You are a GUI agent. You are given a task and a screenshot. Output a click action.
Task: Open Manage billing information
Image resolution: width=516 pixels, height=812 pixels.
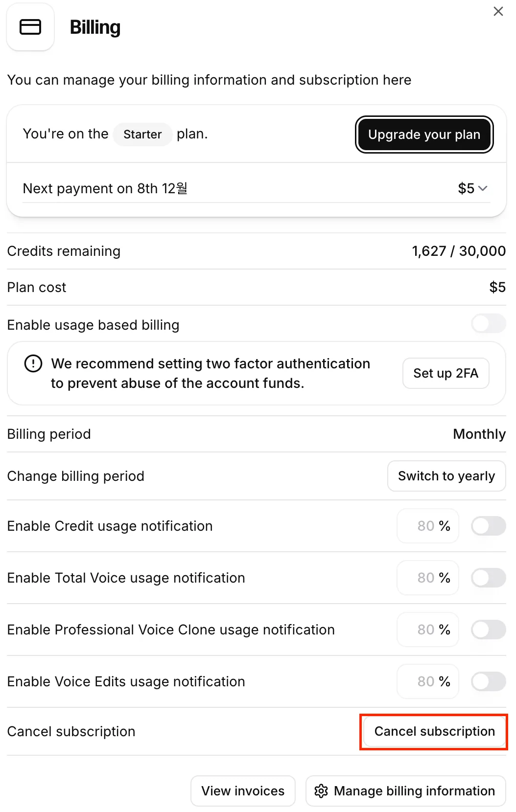(406, 791)
